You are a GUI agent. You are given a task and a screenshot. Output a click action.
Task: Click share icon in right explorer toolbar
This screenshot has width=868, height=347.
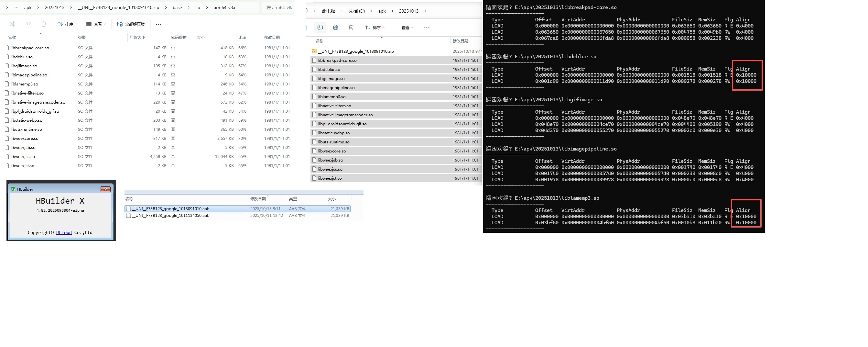click(x=336, y=28)
